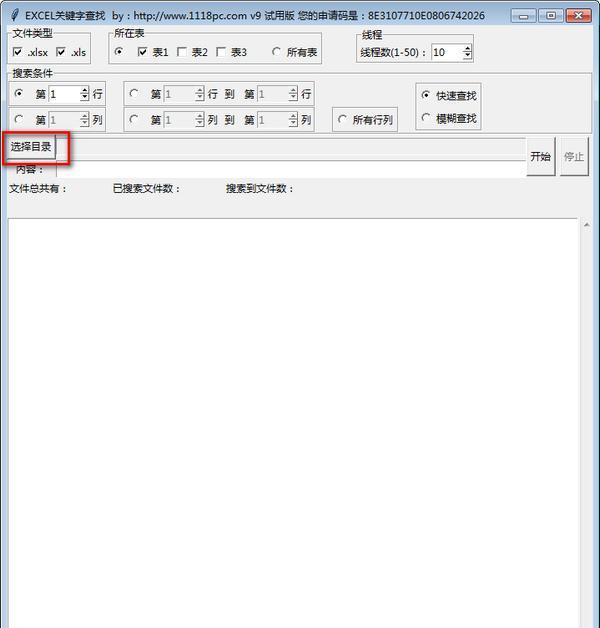
Task: Increase the thread count spinner
Action: coord(467,49)
